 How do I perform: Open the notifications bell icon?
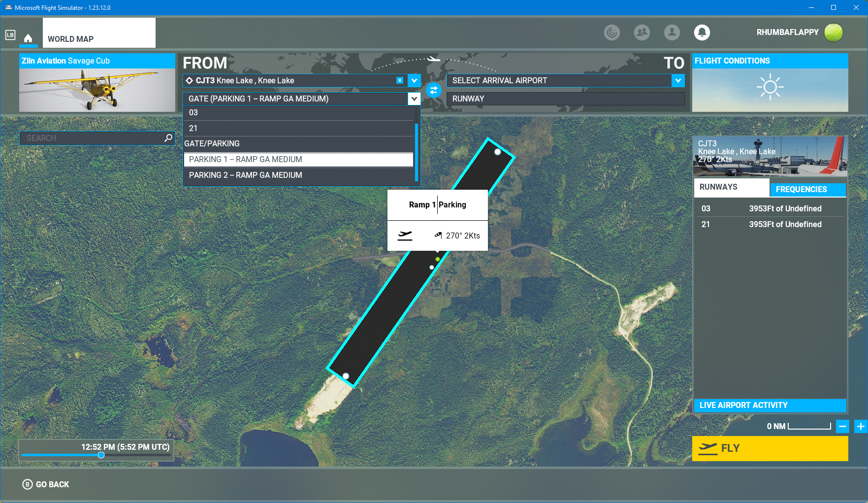coord(702,33)
